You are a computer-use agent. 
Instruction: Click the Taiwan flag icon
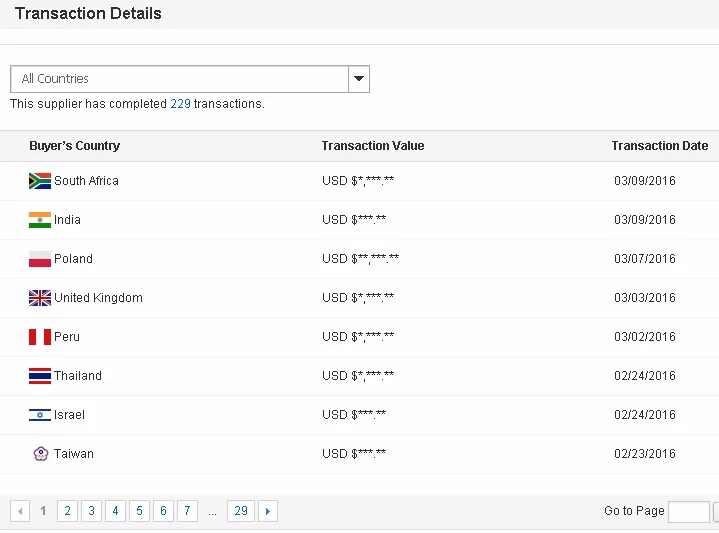pos(40,454)
